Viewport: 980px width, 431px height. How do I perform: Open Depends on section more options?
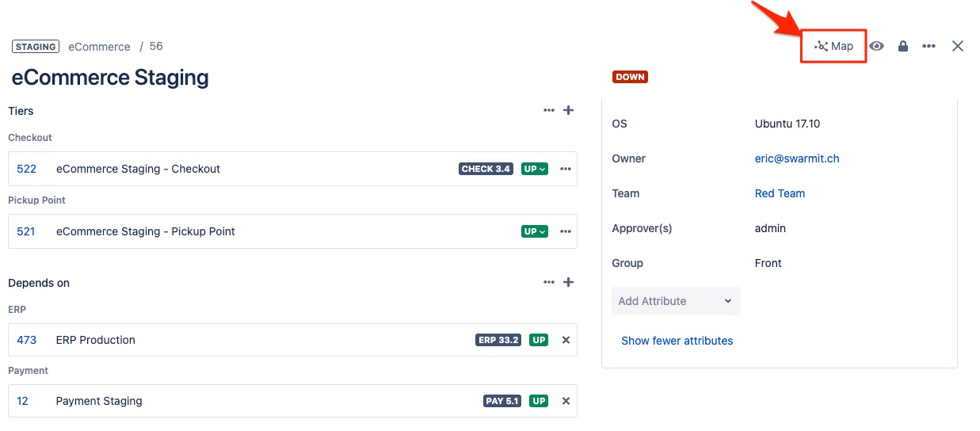pos(548,282)
